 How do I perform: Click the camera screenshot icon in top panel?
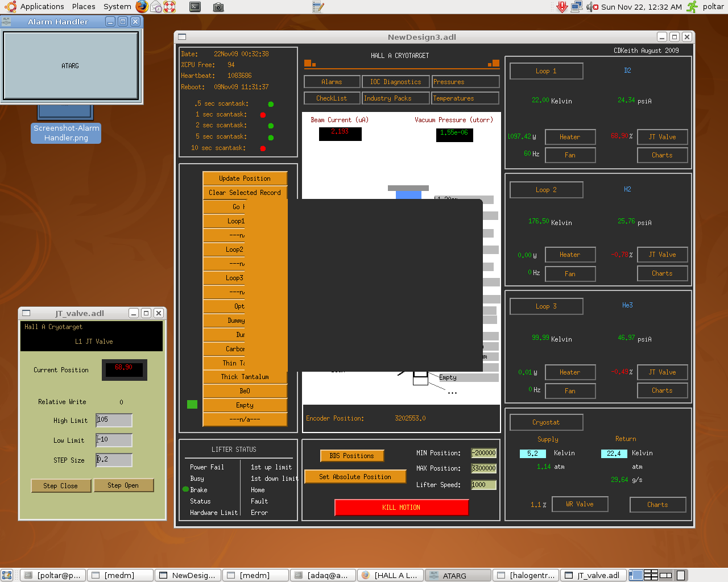click(x=218, y=7)
